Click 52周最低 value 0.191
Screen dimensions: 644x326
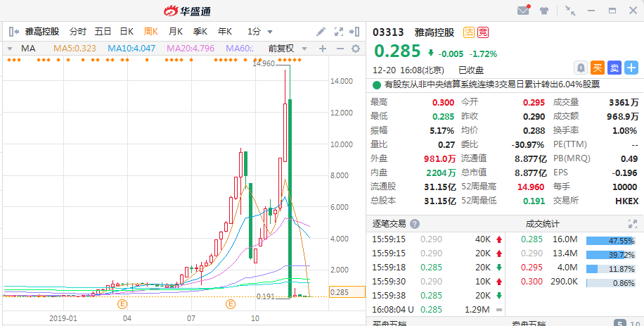pyautogui.click(x=534, y=201)
